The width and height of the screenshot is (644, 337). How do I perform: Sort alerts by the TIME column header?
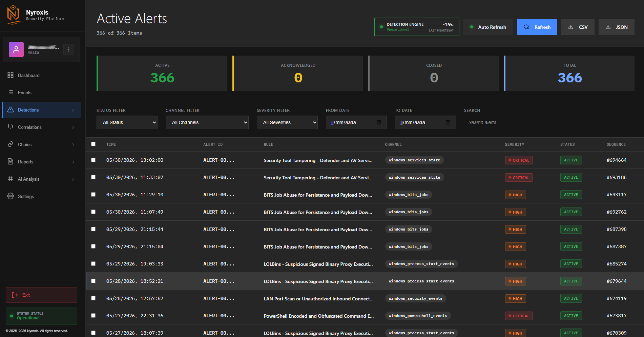tap(111, 144)
